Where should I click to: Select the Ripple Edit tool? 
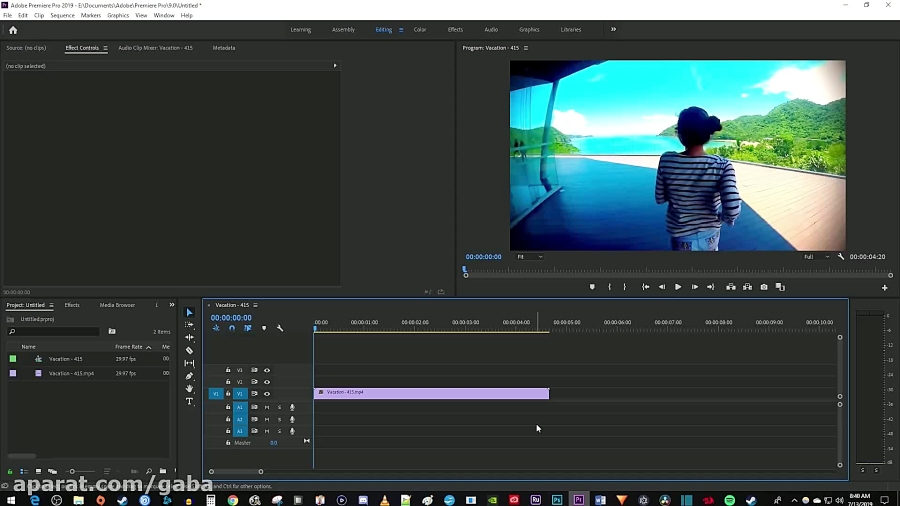(x=189, y=337)
